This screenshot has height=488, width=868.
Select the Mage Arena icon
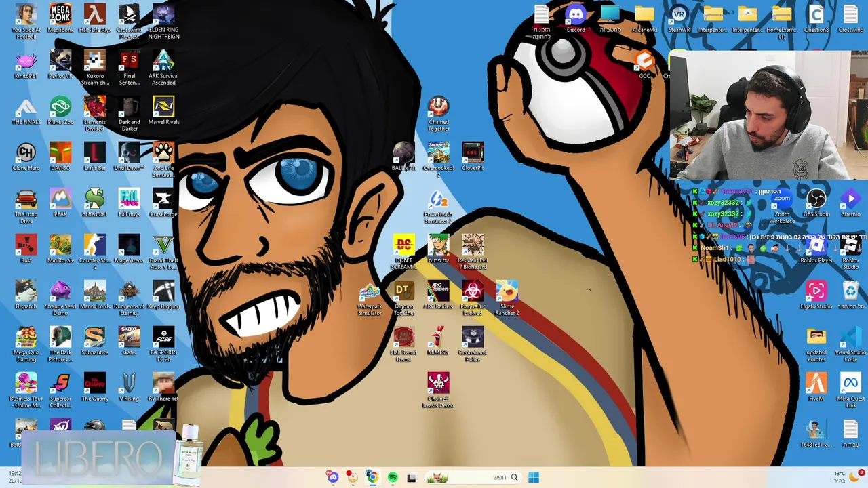(x=129, y=249)
